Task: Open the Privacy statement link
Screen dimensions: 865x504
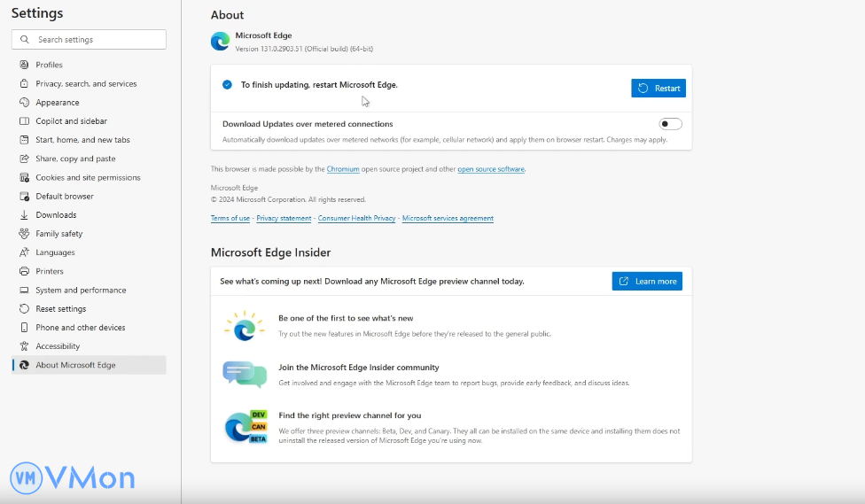Action: pos(284,219)
